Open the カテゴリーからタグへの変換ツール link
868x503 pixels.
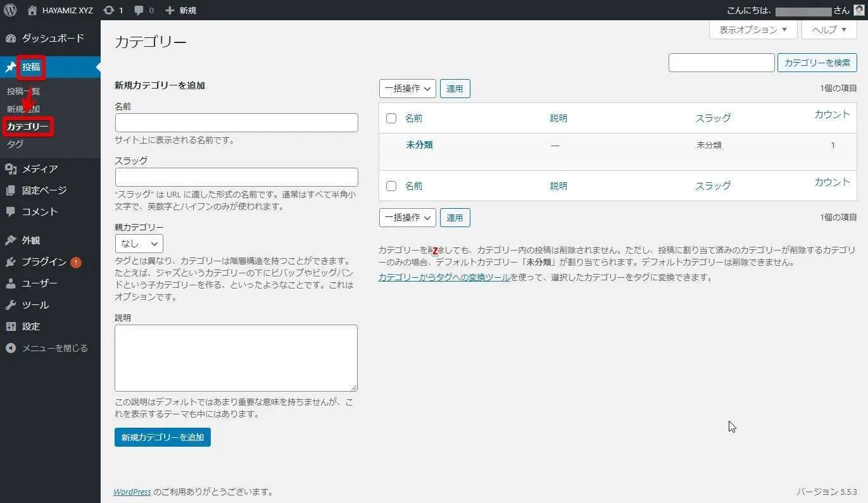click(x=444, y=277)
